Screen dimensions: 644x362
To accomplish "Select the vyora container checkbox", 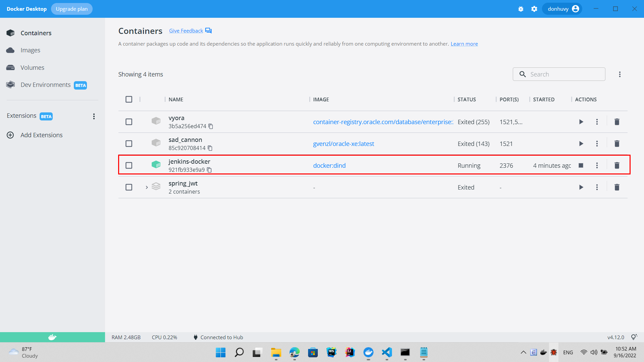I will (129, 122).
